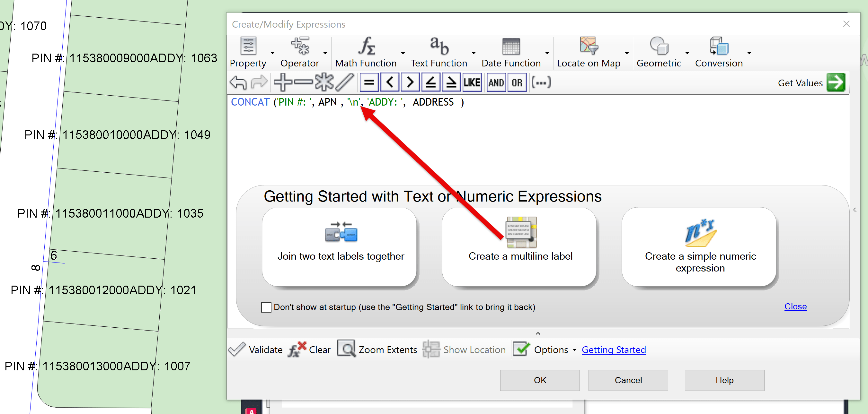Collapse the Getting Started panel chevron

click(x=538, y=333)
